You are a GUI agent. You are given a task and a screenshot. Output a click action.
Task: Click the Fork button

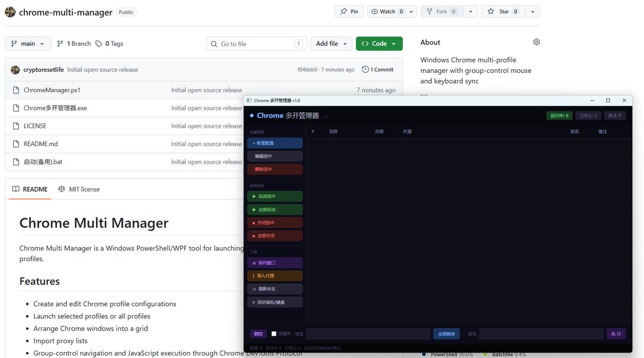pos(441,11)
